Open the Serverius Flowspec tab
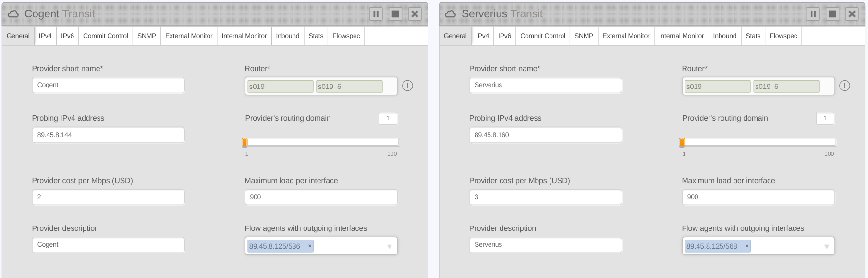The image size is (868, 278). [x=783, y=36]
